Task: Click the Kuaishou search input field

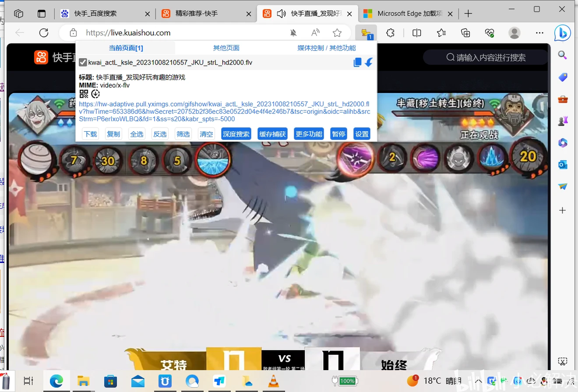Action: [x=486, y=58]
